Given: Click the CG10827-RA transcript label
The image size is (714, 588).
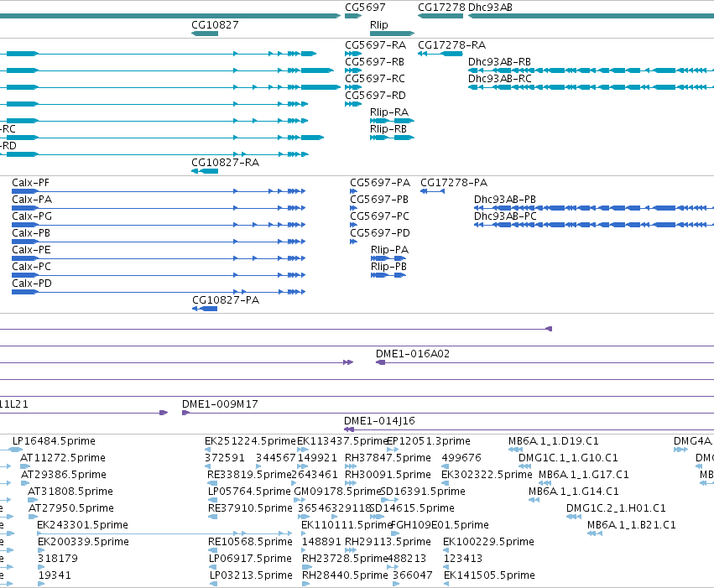Looking at the screenshot, I should pyautogui.click(x=225, y=163).
